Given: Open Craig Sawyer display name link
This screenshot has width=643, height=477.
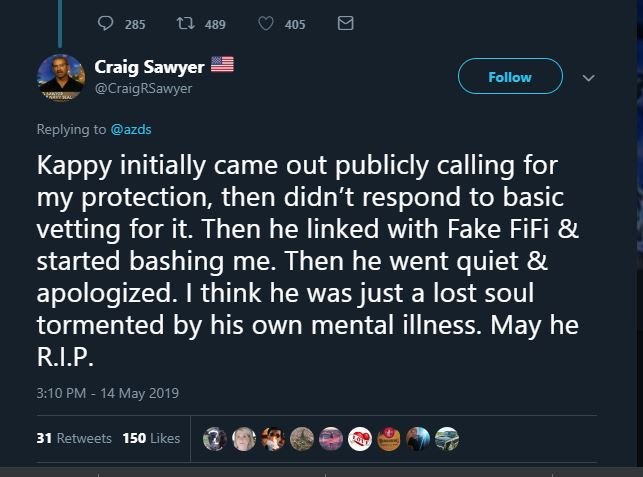Looking at the screenshot, I should (x=150, y=67).
